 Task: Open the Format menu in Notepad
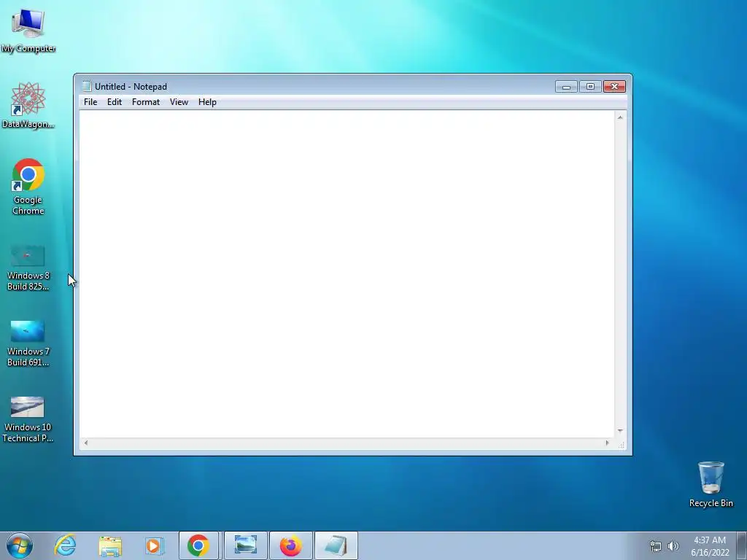point(146,102)
